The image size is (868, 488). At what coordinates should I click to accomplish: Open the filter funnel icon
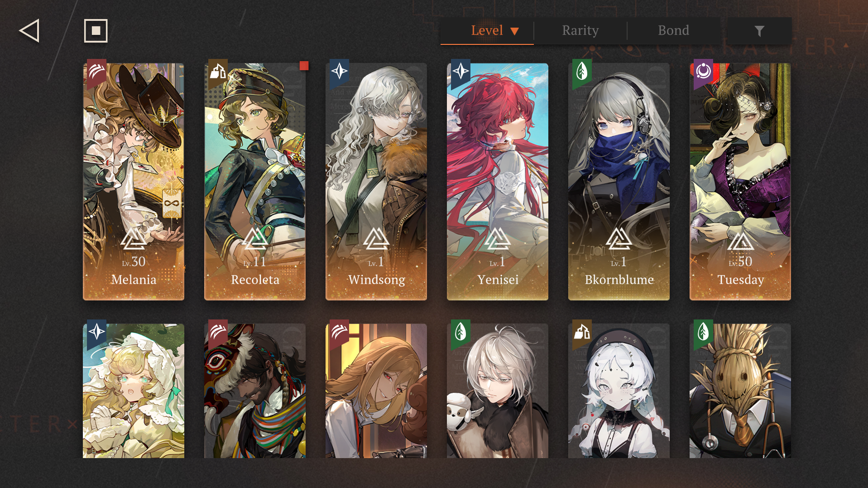coord(759,31)
